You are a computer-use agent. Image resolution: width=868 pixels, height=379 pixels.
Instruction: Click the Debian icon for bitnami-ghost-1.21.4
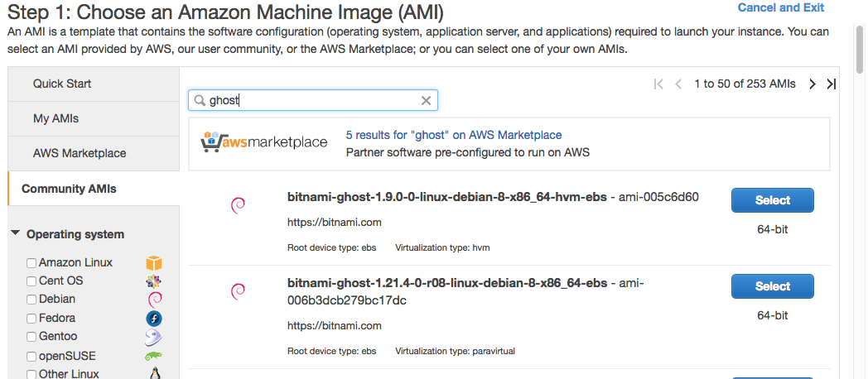tap(238, 290)
